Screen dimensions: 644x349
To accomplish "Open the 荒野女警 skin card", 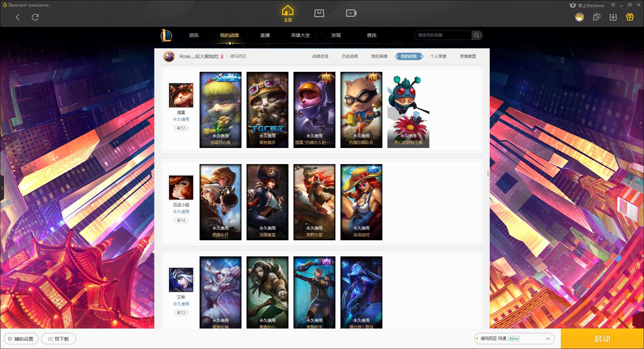I will pos(314,202).
